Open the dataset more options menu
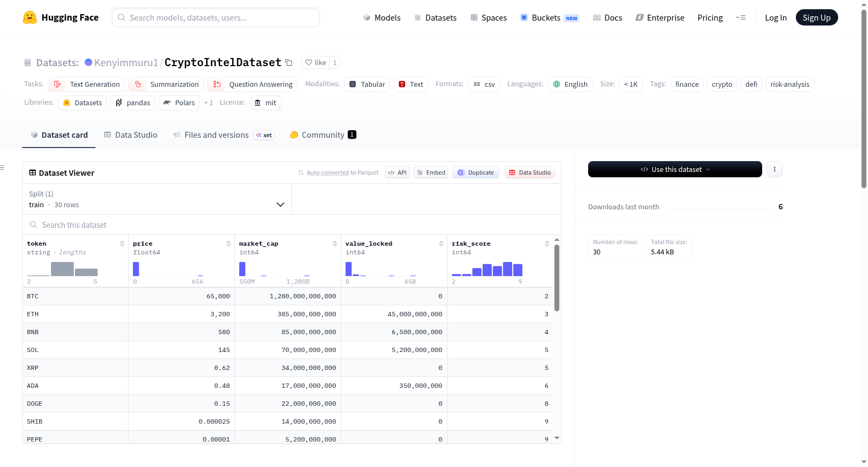This screenshot has height=467, width=868. click(774, 169)
